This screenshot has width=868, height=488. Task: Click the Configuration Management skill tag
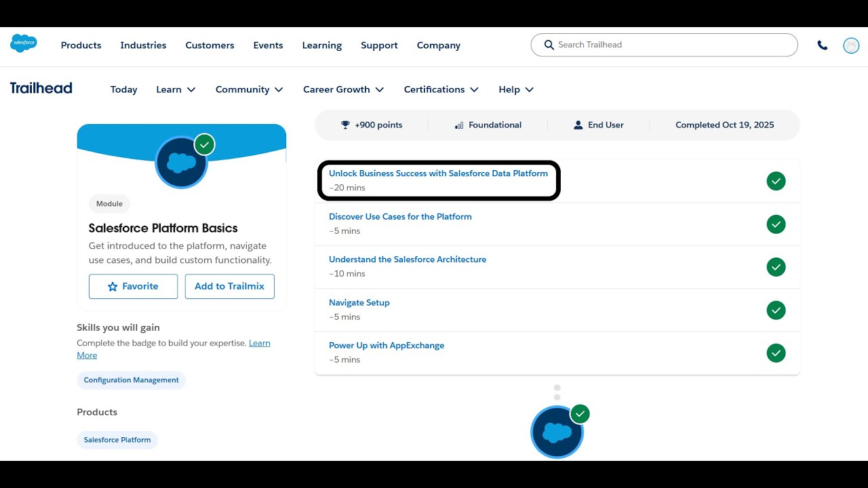coord(132,380)
